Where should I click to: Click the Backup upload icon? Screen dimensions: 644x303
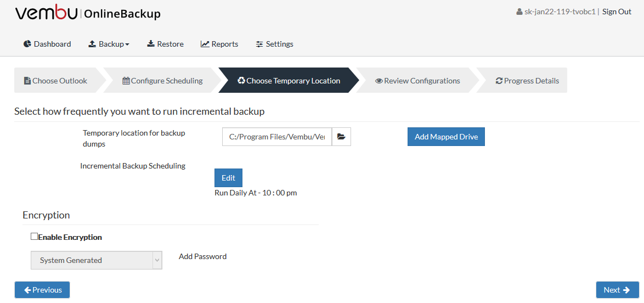[x=92, y=43]
